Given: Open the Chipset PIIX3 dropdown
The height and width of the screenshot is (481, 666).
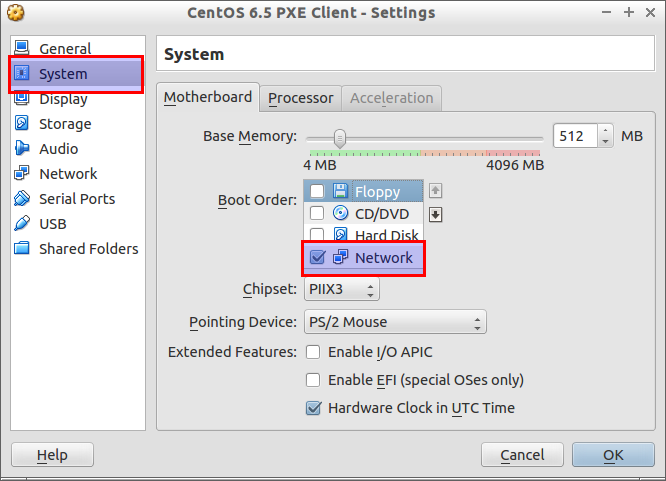Looking at the screenshot, I should coord(341,289).
